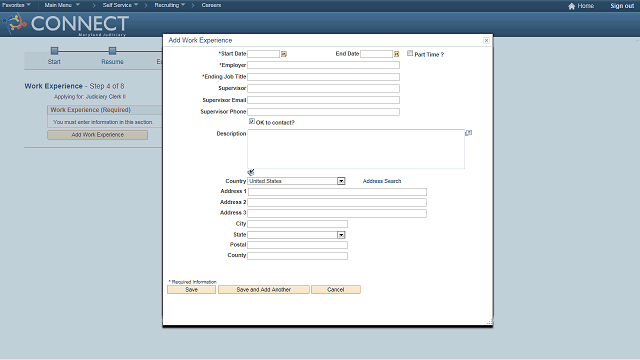Click the Resume step marker
This screenshot has height=360, width=640.
[x=112, y=51]
